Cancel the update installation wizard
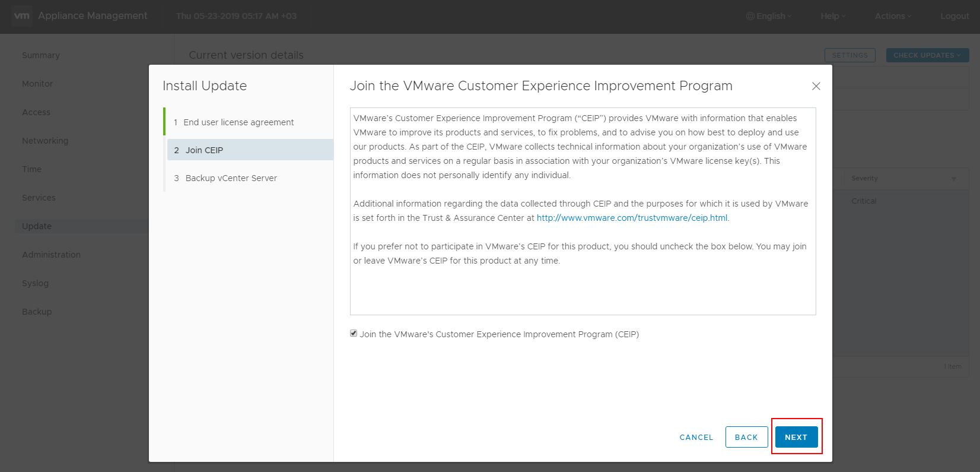The height and width of the screenshot is (472, 980). click(x=696, y=437)
